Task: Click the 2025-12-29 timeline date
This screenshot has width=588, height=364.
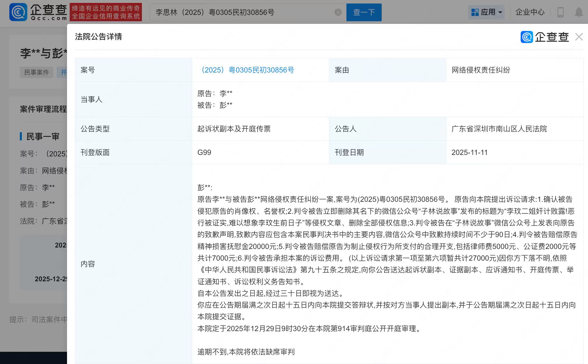Action: click(x=51, y=279)
